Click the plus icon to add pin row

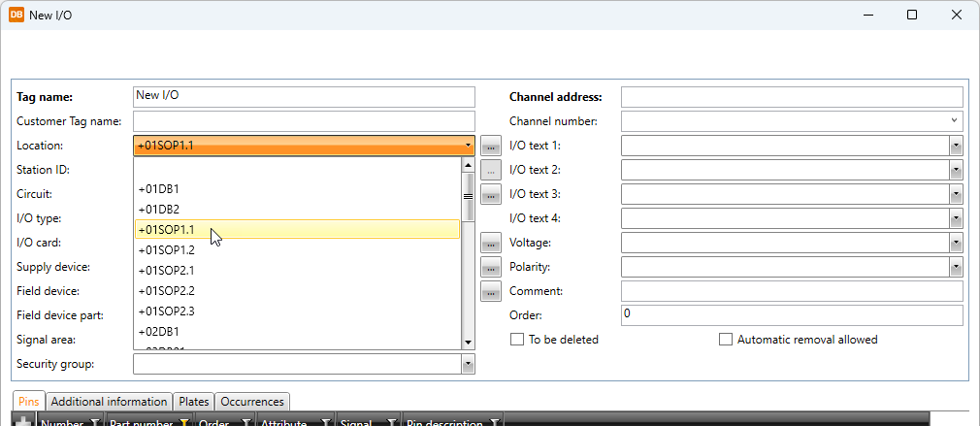[23, 422]
